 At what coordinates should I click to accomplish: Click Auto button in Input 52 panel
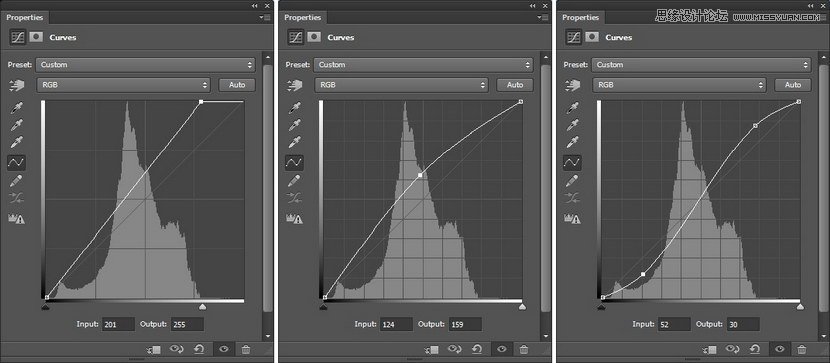793,85
